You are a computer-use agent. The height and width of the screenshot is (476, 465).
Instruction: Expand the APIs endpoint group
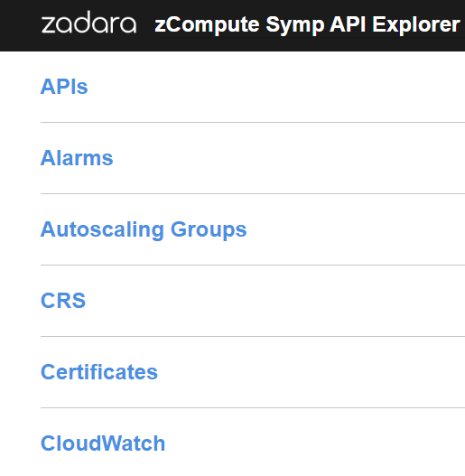tap(64, 87)
